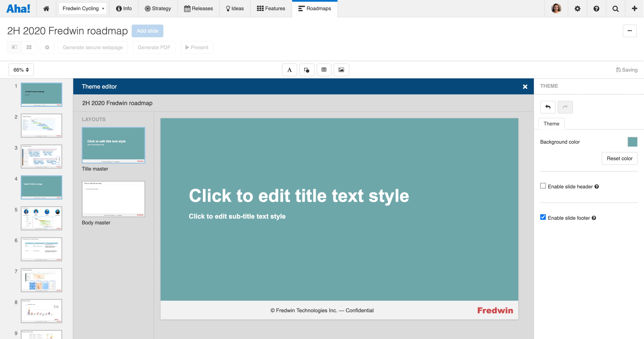Click the insert text box icon
The width and height of the screenshot is (644, 339).
[289, 70]
